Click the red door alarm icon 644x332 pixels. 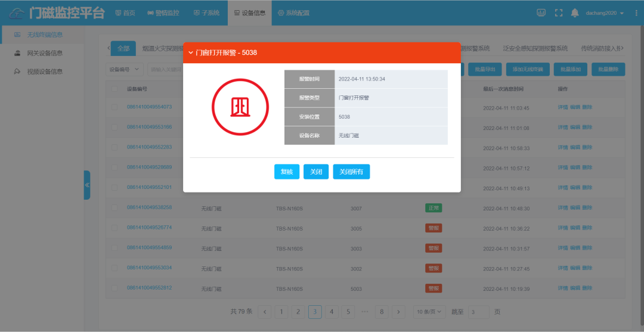click(240, 107)
